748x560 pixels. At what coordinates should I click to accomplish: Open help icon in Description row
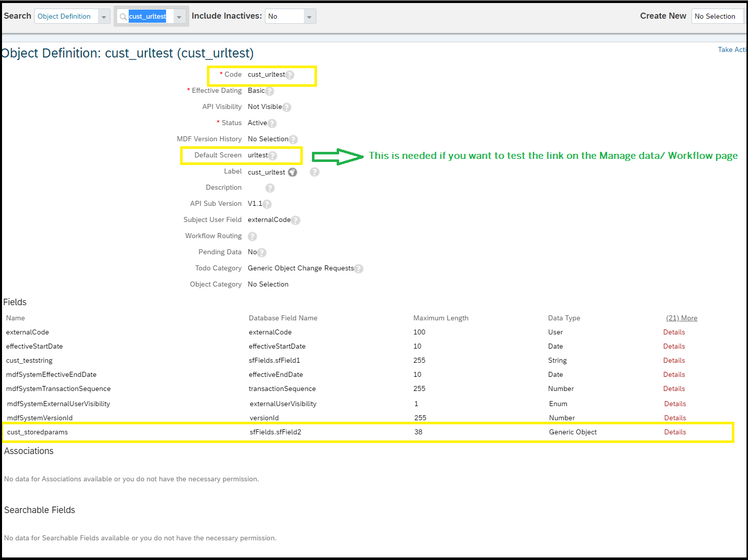point(270,188)
